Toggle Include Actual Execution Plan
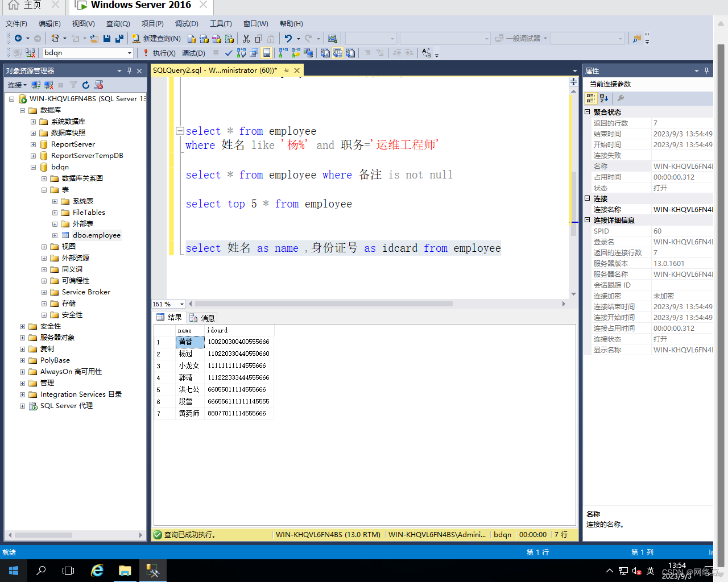 click(283, 53)
